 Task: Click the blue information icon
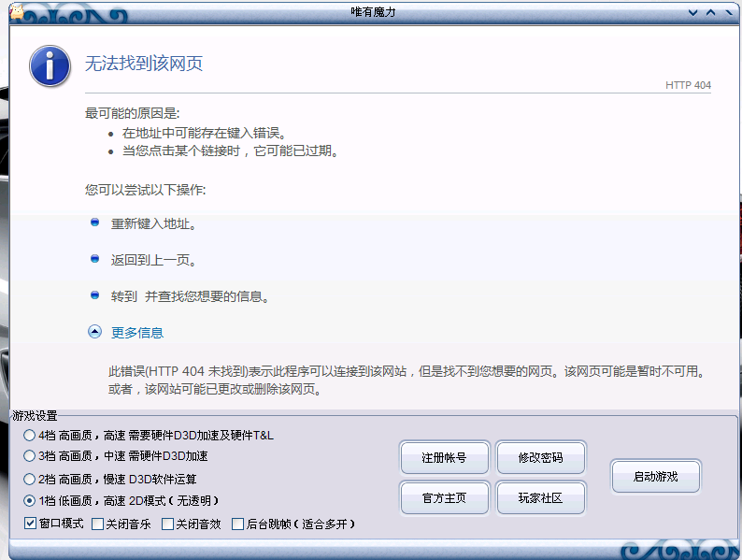pos(50,65)
